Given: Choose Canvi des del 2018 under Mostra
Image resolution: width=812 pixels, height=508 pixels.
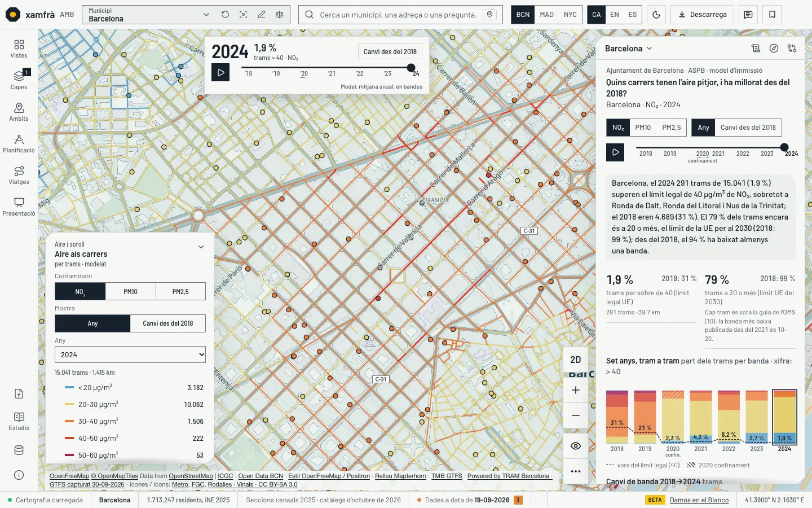Looking at the screenshot, I should click(168, 323).
